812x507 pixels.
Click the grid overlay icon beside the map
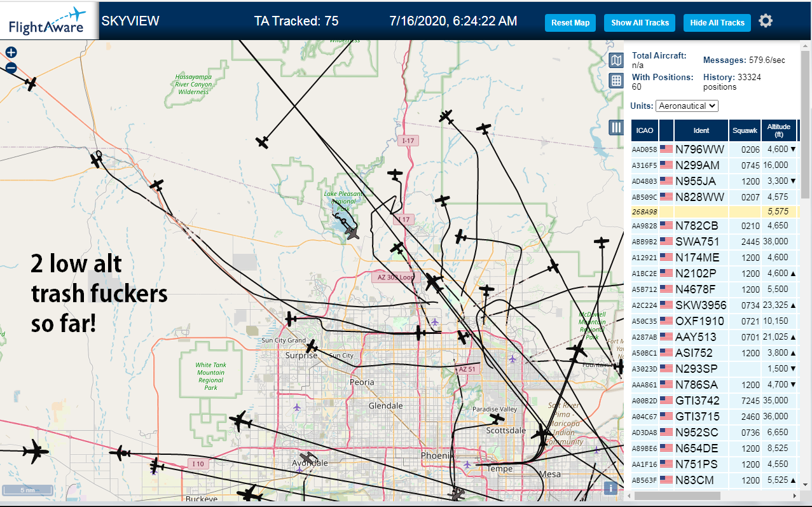pos(616,80)
